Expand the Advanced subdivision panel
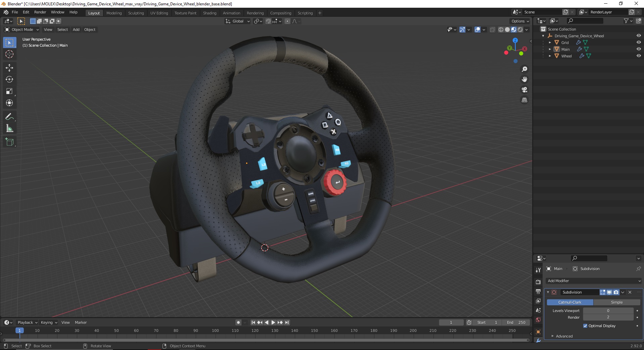The image size is (644, 350). coord(564,336)
